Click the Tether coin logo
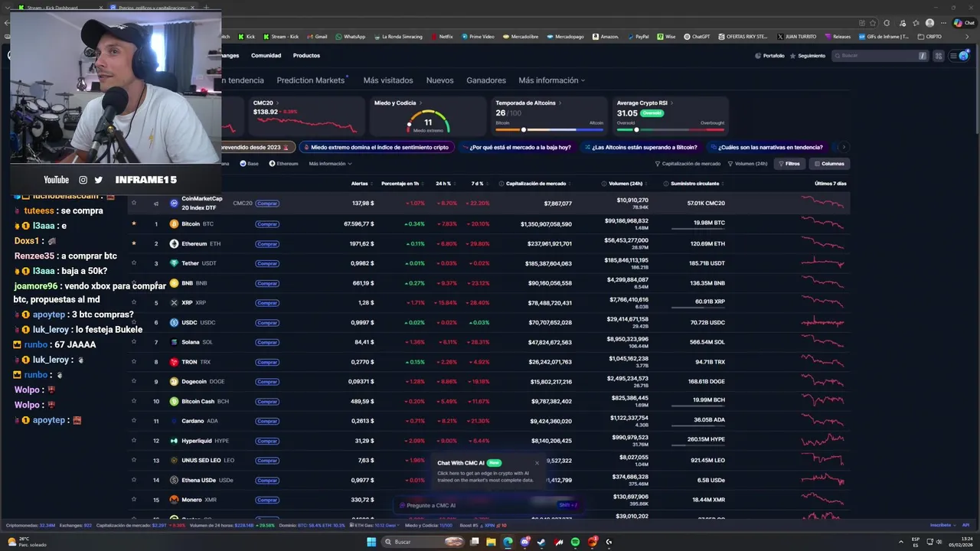 coord(174,263)
